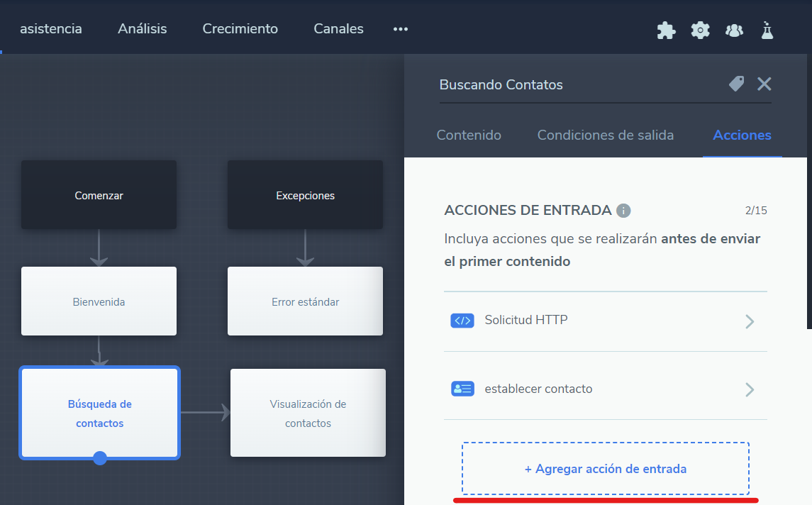Open the Análisis menu
Image resolution: width=812 pixels, height=505 pixels.
pos(143,29)
